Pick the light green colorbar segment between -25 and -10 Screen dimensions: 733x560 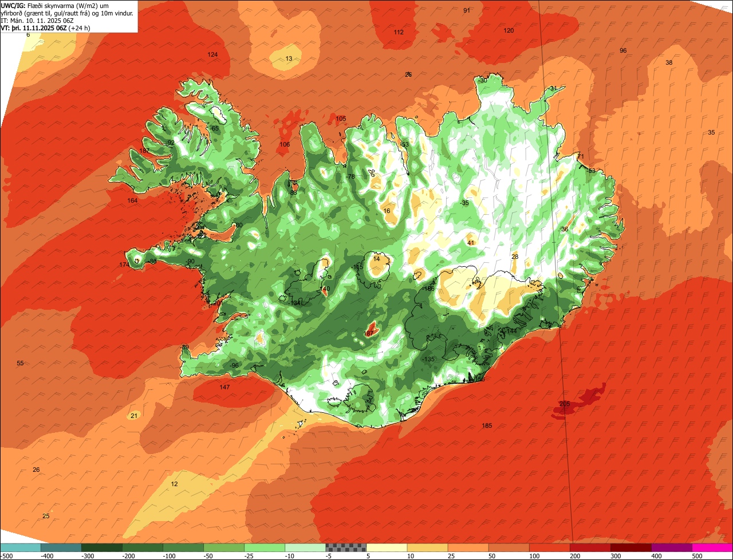265,547
